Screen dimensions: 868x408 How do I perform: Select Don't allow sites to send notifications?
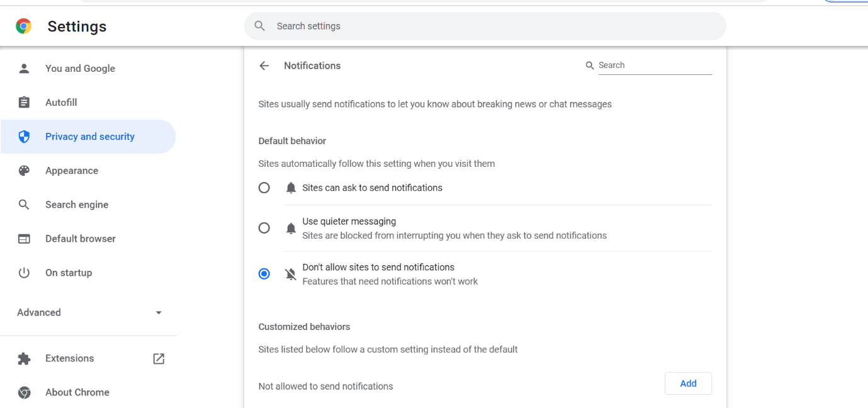264,273
